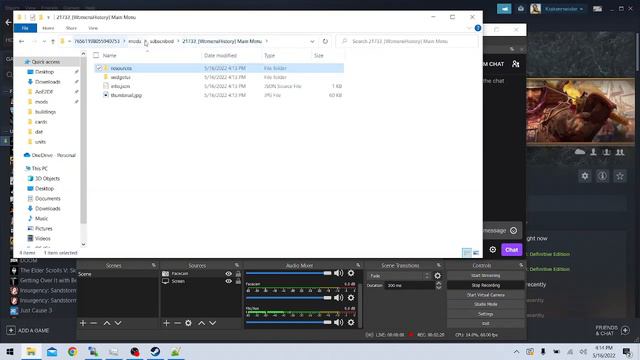Mute the Mic/Aux audio track
The height and width of the screenshot is (360, 640).
point(338,322)
